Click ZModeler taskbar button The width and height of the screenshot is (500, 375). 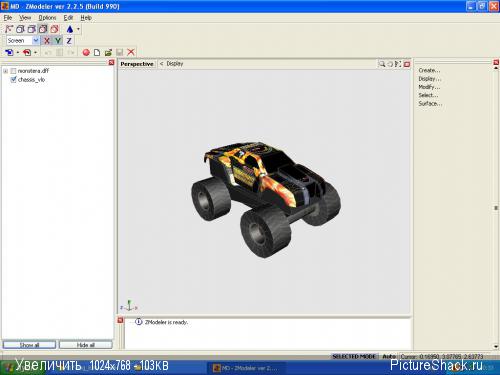coord(247,368)
